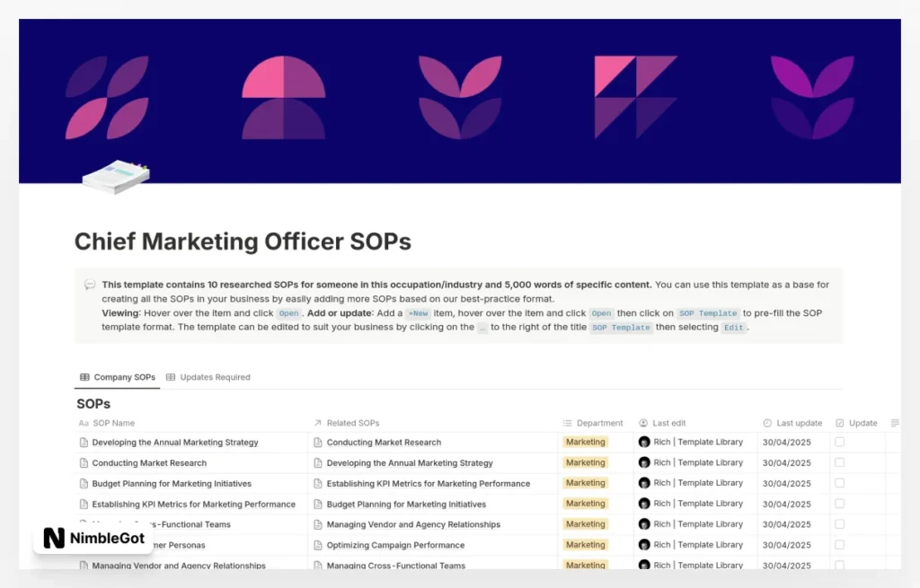The height and width of the screenshot is (588, 920).
Task: Click Rich's avatar in the first table row
Action: click(645, 442)
